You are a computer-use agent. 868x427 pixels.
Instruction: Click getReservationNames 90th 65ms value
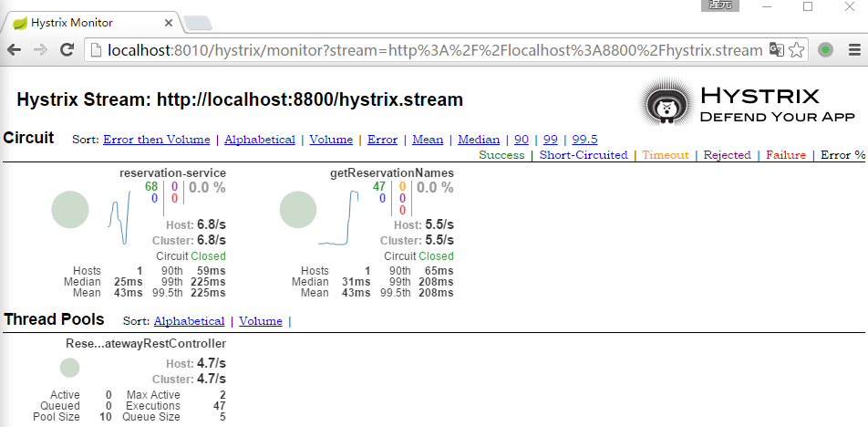439,271
